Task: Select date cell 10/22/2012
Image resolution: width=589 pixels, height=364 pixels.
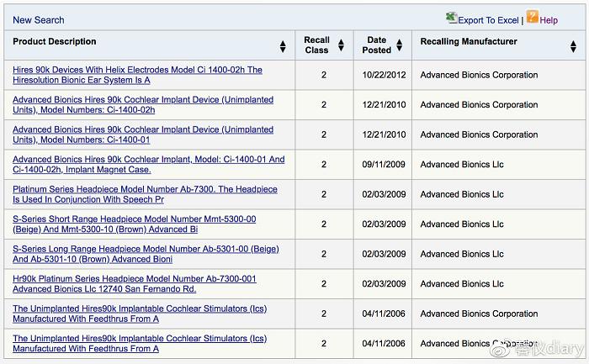Action: [384, 75]
